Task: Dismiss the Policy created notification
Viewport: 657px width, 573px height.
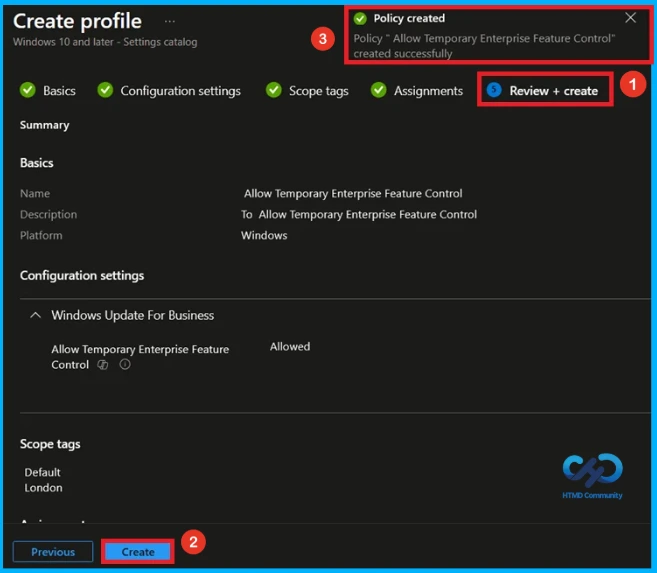Action: [630, 18]
